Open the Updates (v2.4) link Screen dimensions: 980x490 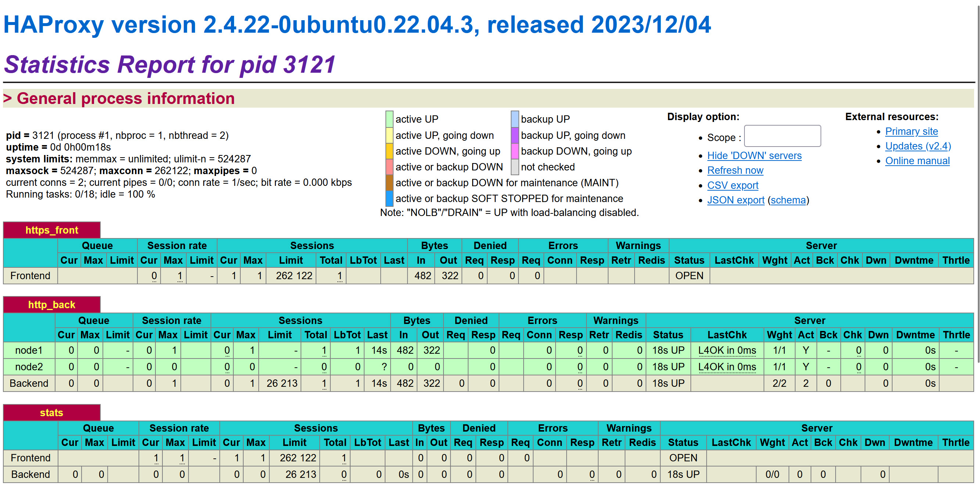click(x=918, y=146)
